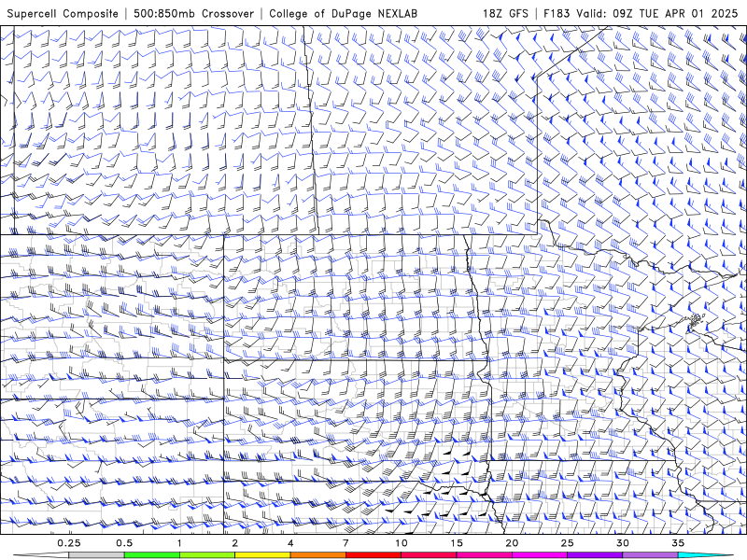Image resolution: width=747 pixels, height=560 pixels.
Task: Click the "09Z TUE APR 01 2025" valid time
Action: (x=674, y=13)
